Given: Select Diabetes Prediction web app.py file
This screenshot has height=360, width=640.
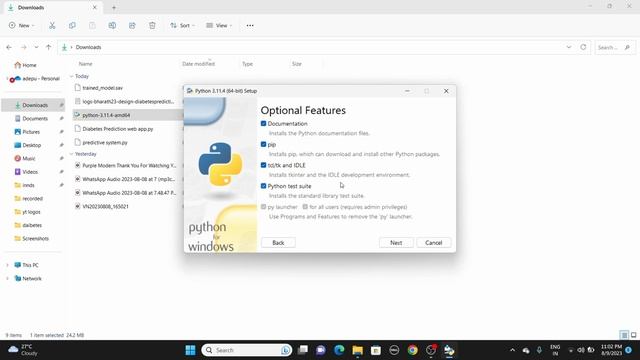Looking at the screenshot, I should [118, 129].
